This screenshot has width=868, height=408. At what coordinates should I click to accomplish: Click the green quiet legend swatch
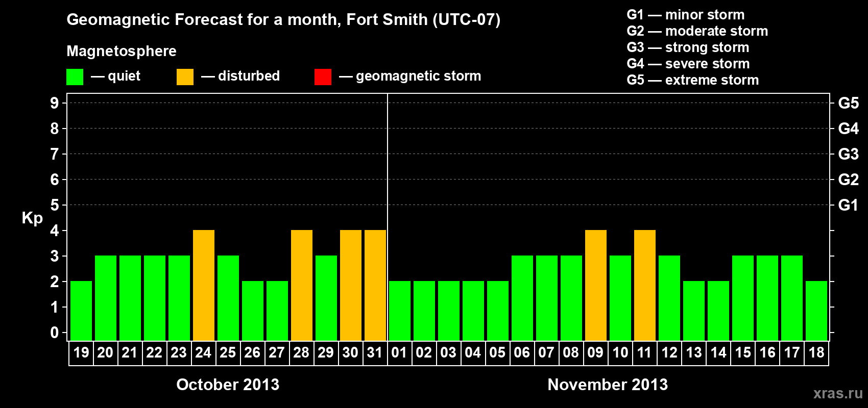click(75, 77)
